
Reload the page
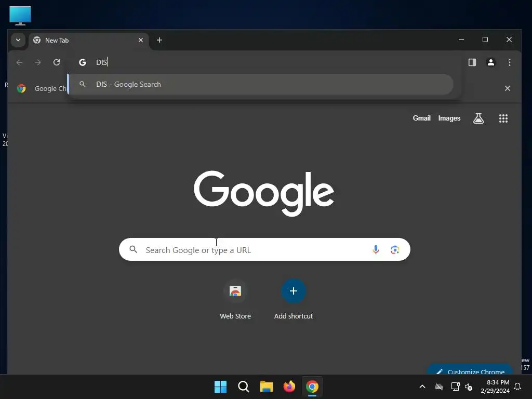57,62
